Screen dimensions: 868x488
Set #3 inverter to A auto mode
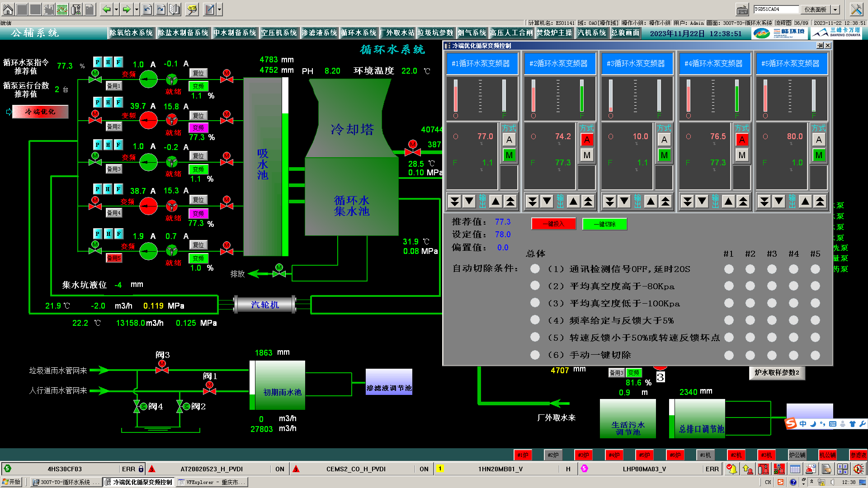(664, 140)
